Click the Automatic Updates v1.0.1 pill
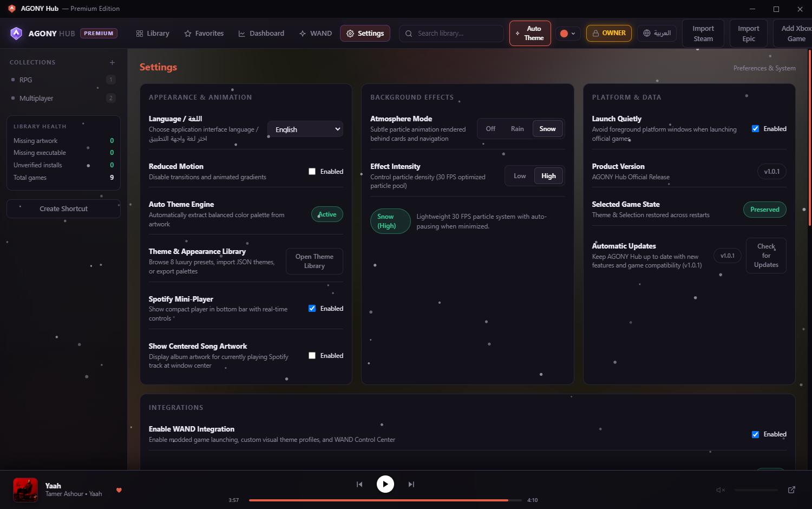This screenshot has height=509, width=812. pyautogui.click(x=728, y=256)
